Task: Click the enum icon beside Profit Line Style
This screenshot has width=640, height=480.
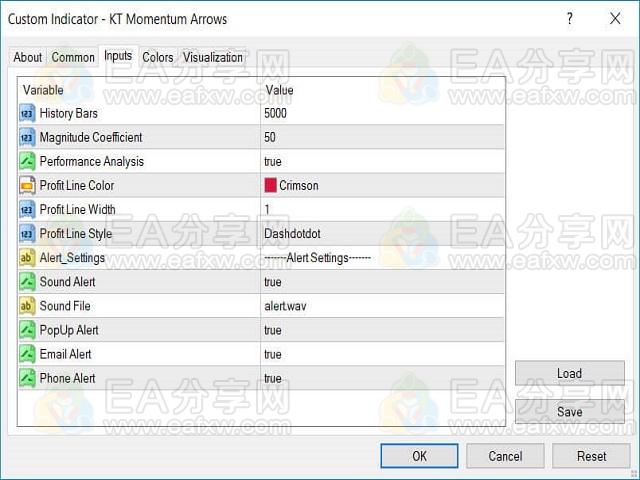Action: pyautogui.click(x=27, y=233)
